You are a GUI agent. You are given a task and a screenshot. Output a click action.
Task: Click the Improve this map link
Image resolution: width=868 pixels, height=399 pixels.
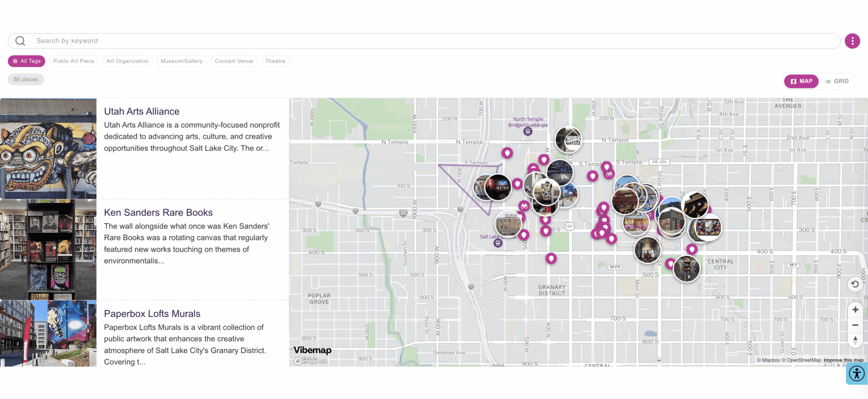(x=844, y=360)
